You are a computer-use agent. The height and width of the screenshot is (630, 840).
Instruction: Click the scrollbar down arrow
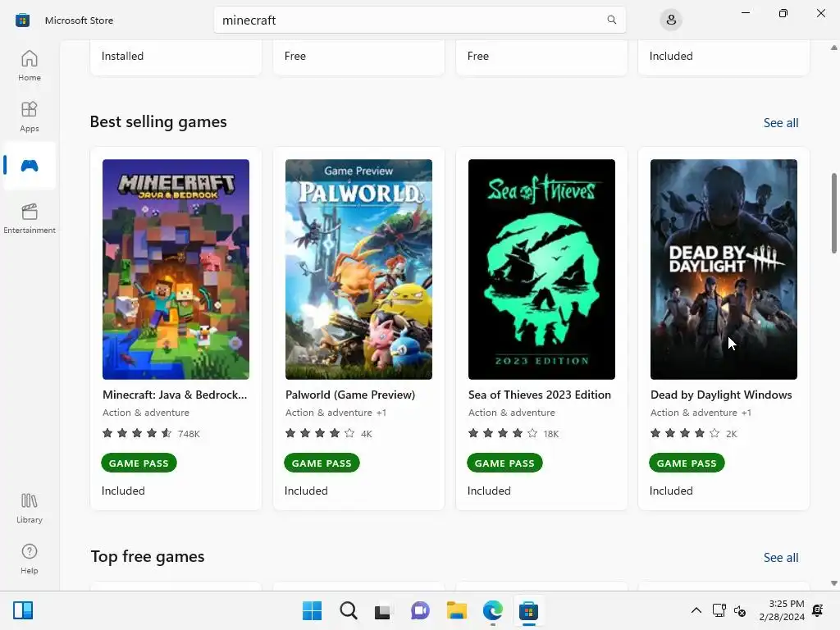click(x=833, y=583)
